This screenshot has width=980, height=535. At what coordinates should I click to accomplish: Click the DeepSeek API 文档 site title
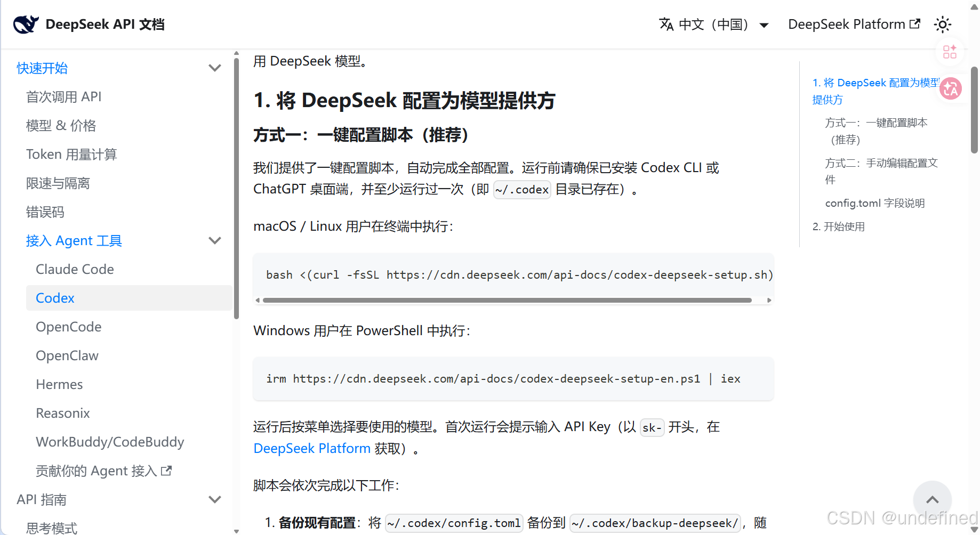pos(105,25)
